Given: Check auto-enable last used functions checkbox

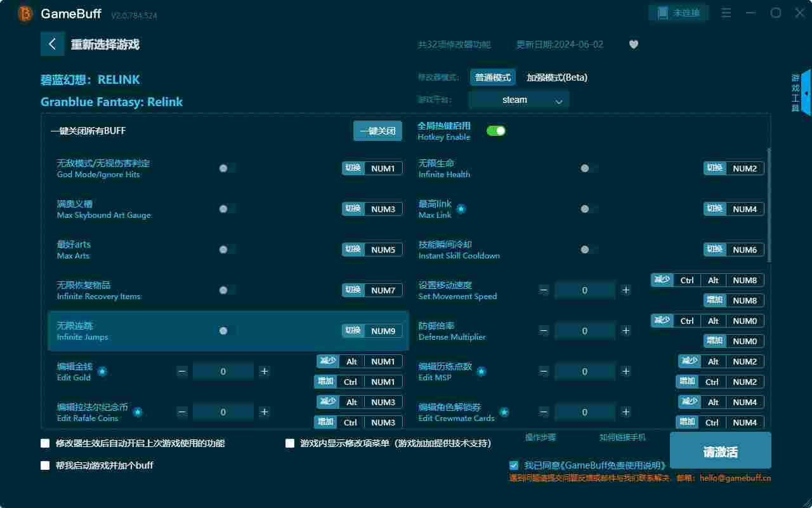Looking at the screenshot, I should 45,443.
